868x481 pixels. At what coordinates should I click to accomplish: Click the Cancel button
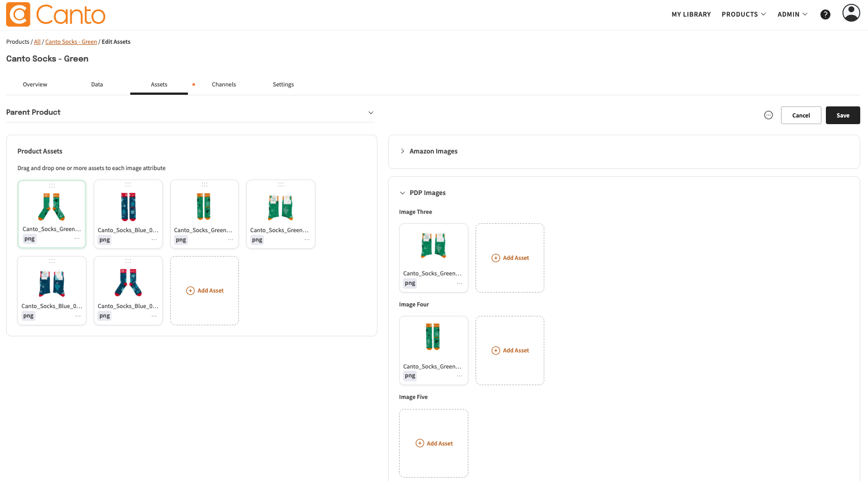[801, 115]
